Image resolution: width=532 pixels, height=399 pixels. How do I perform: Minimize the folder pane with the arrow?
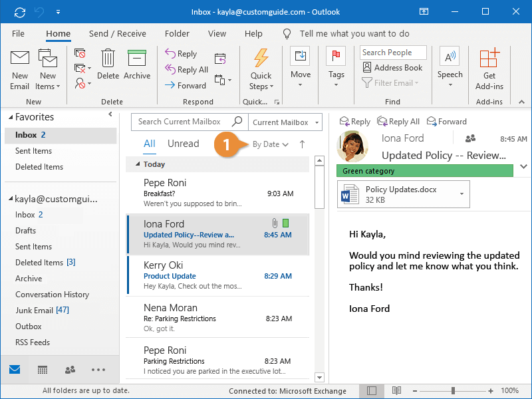click(110, 114)
